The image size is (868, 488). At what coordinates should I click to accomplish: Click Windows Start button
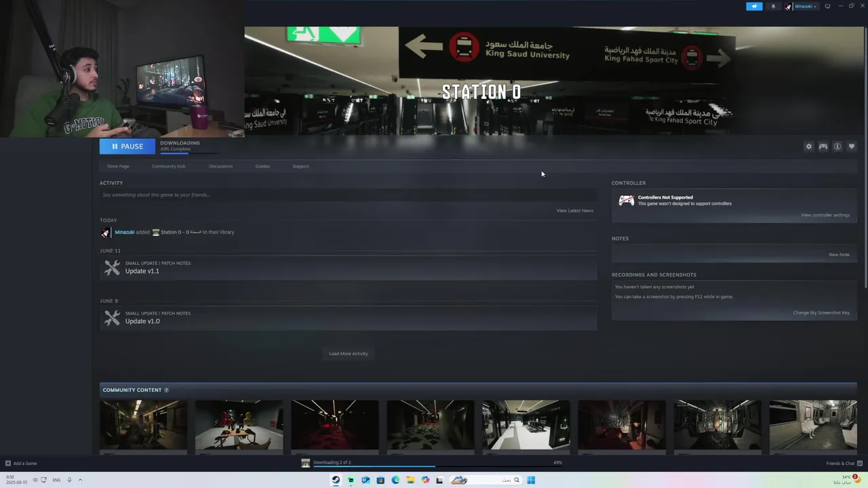pyautogui.click(x=531, y=480)
